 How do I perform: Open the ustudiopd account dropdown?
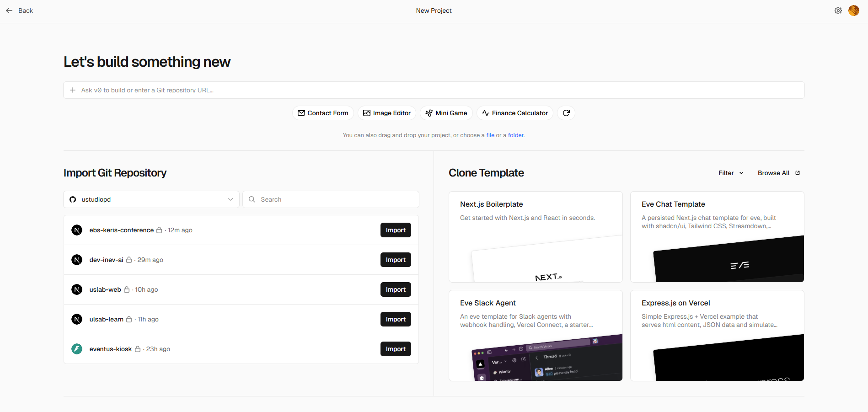[x=151, y=199]
